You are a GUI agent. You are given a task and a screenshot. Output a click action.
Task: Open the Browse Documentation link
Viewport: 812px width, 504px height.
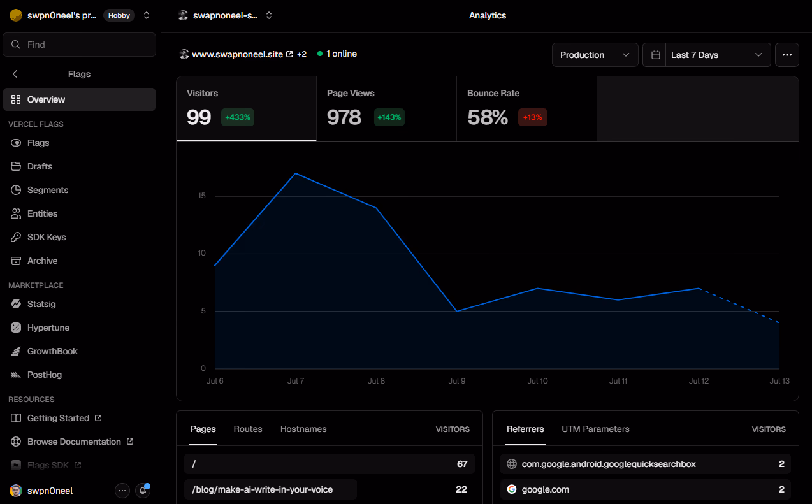coord(80,442)
